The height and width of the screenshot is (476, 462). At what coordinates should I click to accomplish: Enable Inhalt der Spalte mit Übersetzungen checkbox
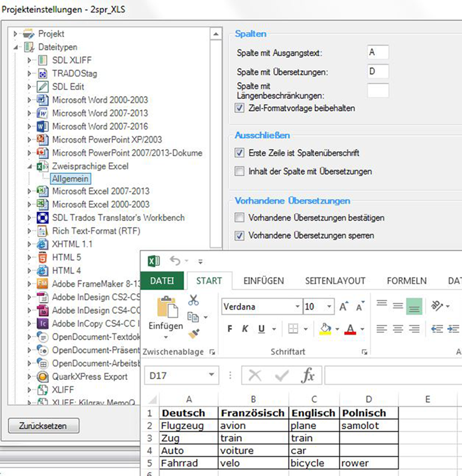pos(239,171)
